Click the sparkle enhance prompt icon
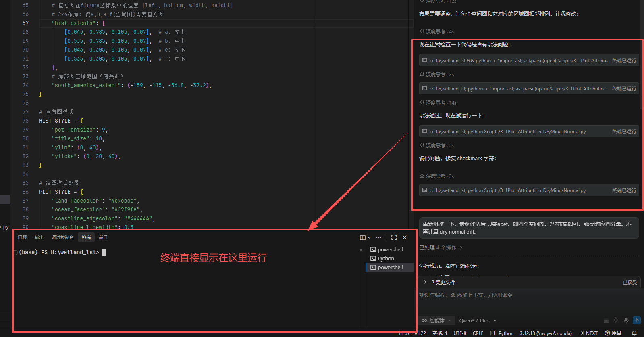The width and height of the screenshot is (644, 337). point(616,320)
